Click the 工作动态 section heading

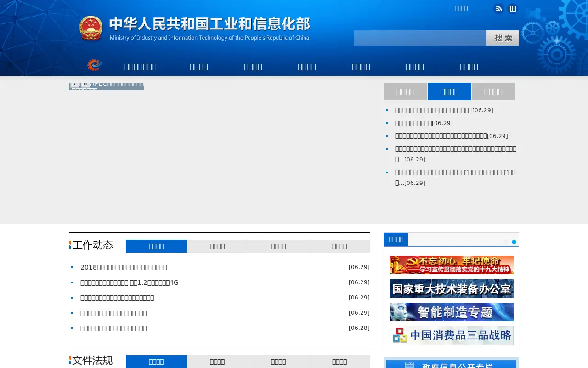(x=93, y=245)
